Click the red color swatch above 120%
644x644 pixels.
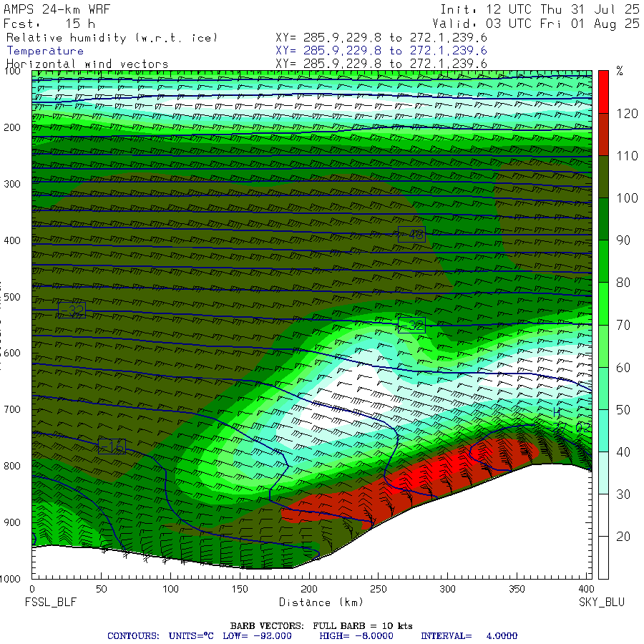(603, 92)
